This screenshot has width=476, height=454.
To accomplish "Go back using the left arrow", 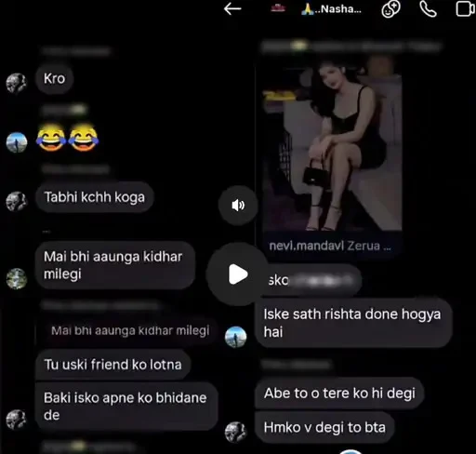I will 232,8.
